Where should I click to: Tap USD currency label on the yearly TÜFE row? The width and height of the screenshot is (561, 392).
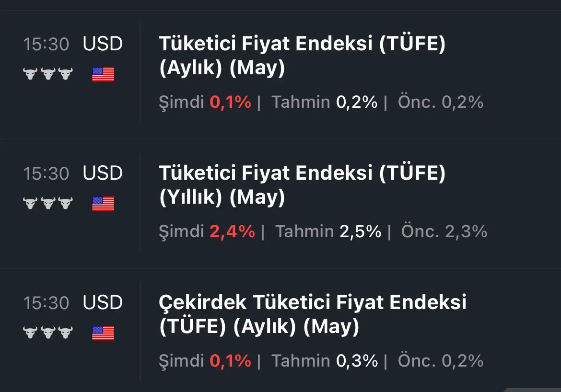pyautogui.click(x=103, y=173)
